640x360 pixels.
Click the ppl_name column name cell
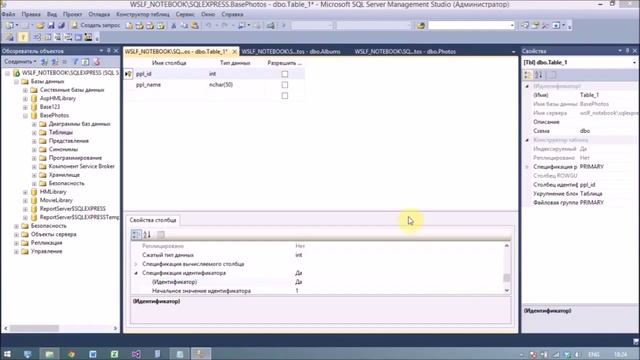[171, 85]
